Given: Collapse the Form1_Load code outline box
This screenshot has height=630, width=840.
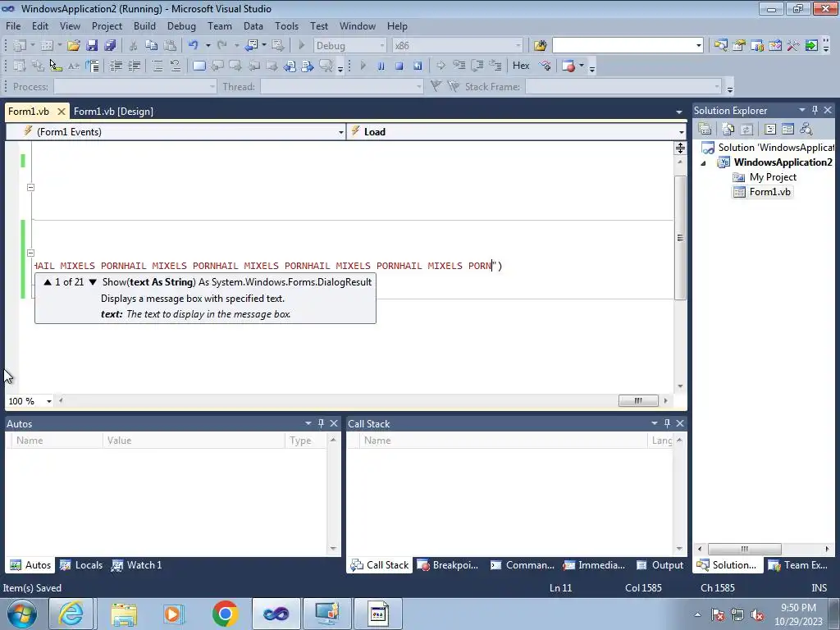Looking at the screenshot, I should click(x=30, y=253).
